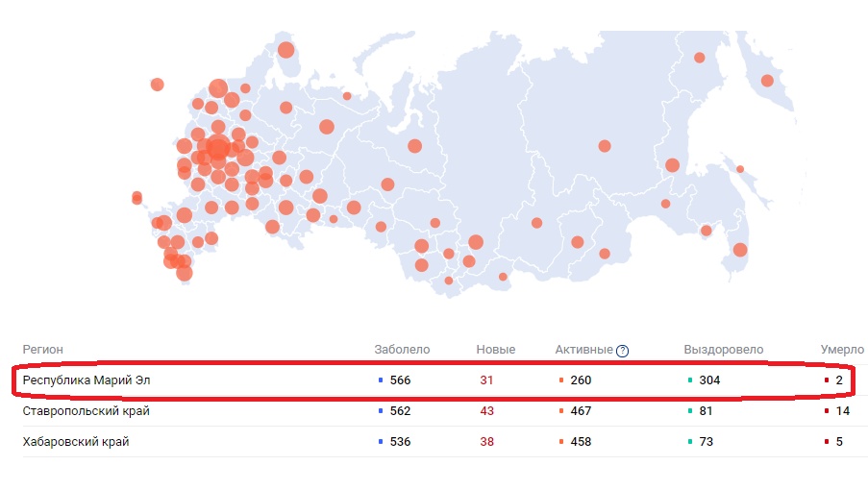This screenshot has height=490, width=868.
Task: Click red marker beside 14 deaths
Action: point(827,411)
